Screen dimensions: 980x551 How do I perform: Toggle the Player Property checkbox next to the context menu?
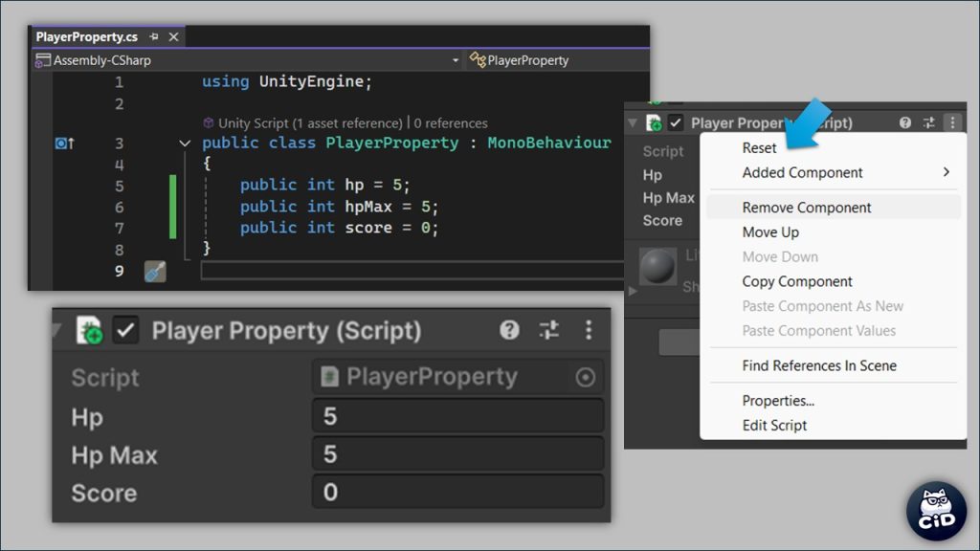[x=676, y=123]
